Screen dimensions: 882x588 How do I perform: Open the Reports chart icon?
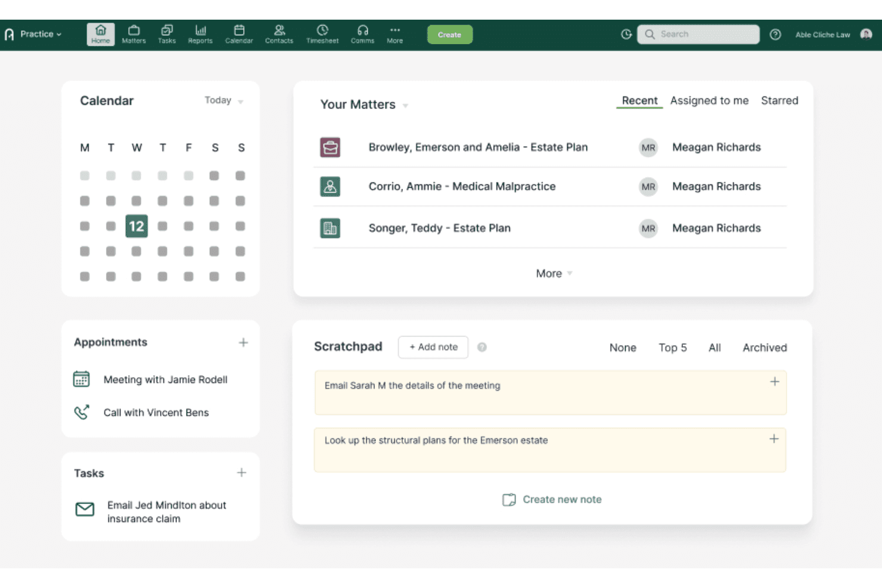pyautogui.click(x=200, y=34)
